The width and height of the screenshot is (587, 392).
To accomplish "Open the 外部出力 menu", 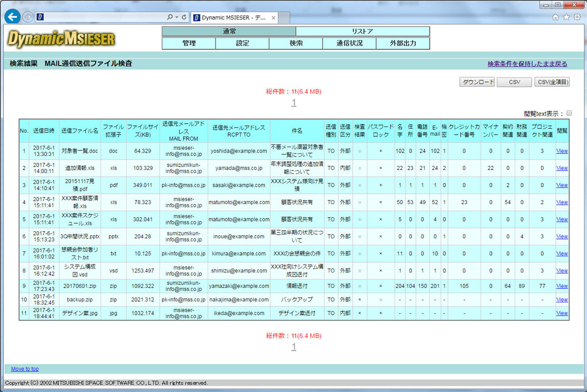I will pyautogui.click(x=403, y=43).
